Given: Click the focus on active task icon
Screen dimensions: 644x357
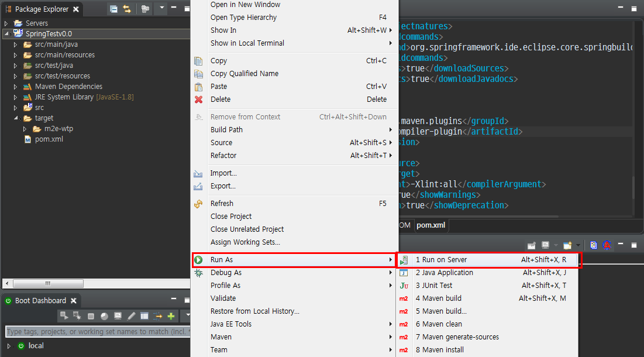Looking at the screenshot, I should tap(145, 9).
